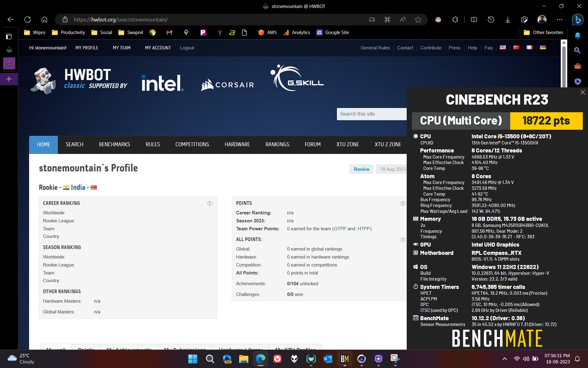Viewport: 588px width, 368px height.
Task: Reload the HWBOT page
Action: tap(28, 20)
